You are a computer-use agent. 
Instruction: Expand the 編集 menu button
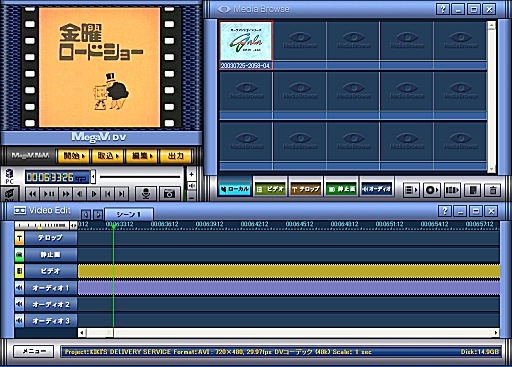pos(142,156)
